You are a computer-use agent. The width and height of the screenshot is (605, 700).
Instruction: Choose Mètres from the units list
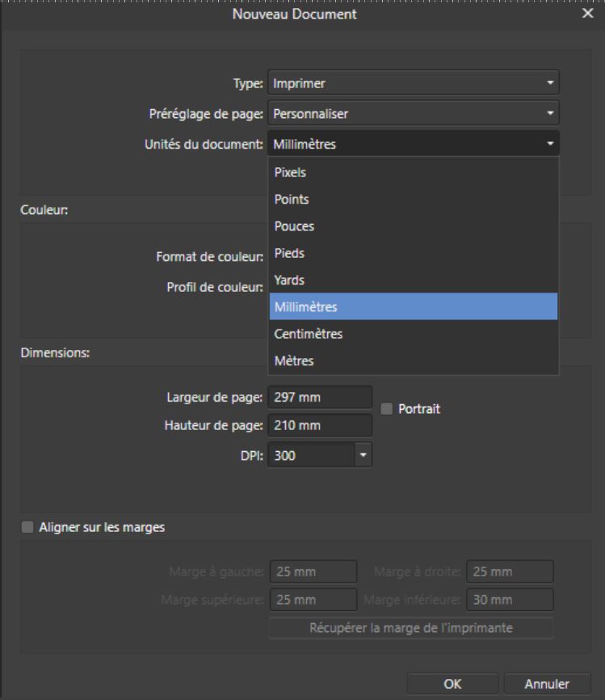[413, 361]
